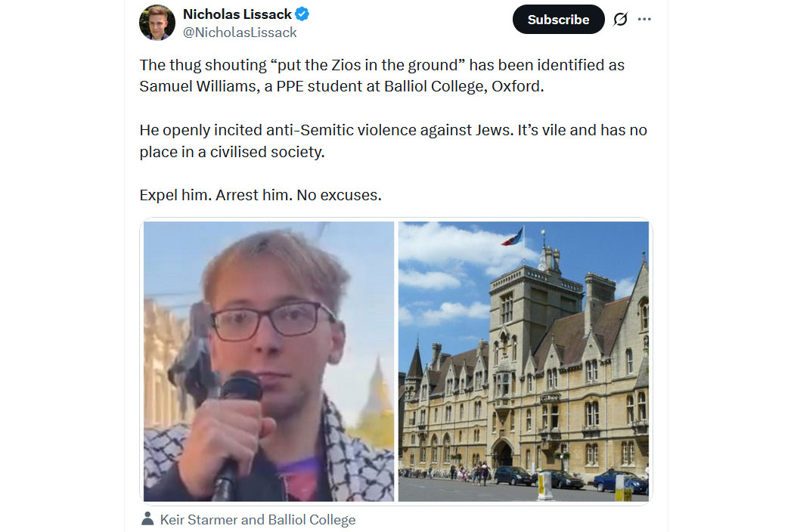Open the Keir Starmer and Balliol College tags
The image size is (794, 532).
(257, 519)
